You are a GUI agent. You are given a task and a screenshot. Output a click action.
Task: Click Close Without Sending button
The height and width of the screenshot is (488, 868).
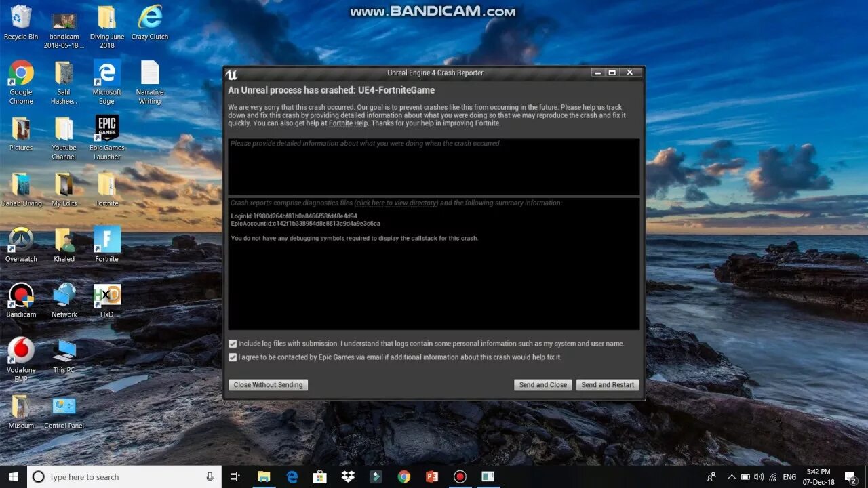pyautogui.click(x=268, y=384)
